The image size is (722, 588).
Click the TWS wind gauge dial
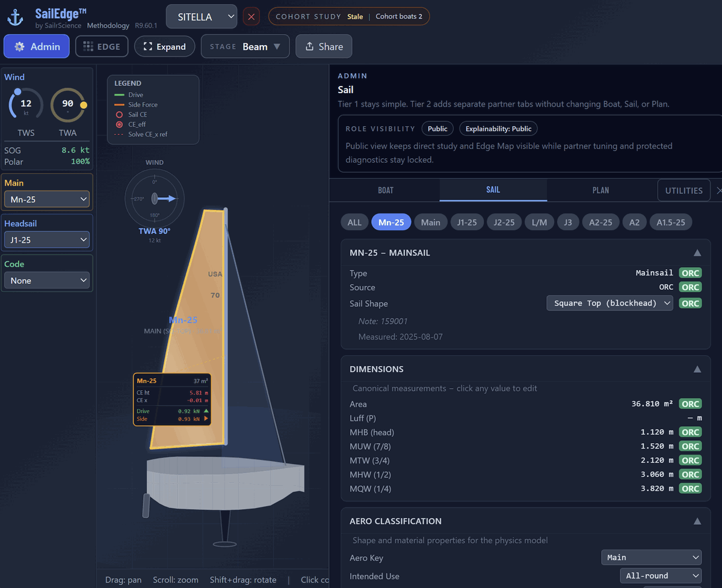click(x=25, y=104)
